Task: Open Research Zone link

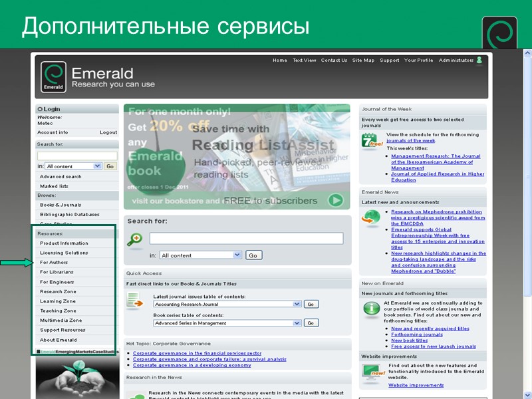Action: click(58, 291)
